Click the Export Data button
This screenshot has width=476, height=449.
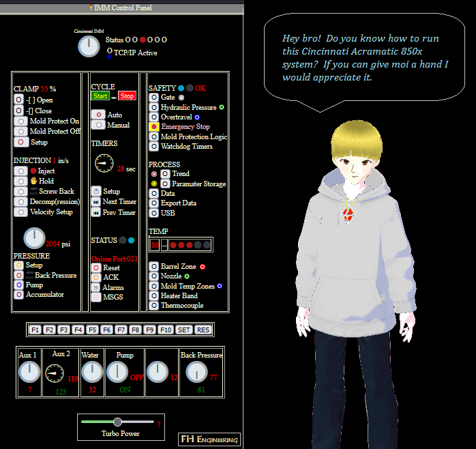(154, 203)
